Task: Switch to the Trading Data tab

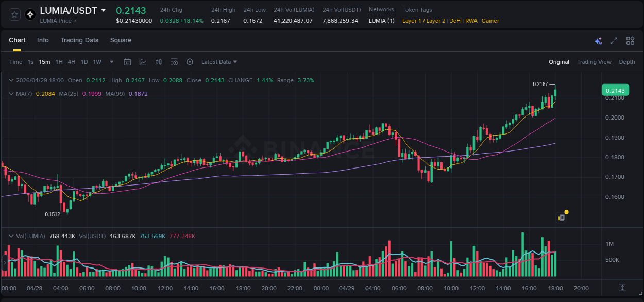Action: [79, 40]
